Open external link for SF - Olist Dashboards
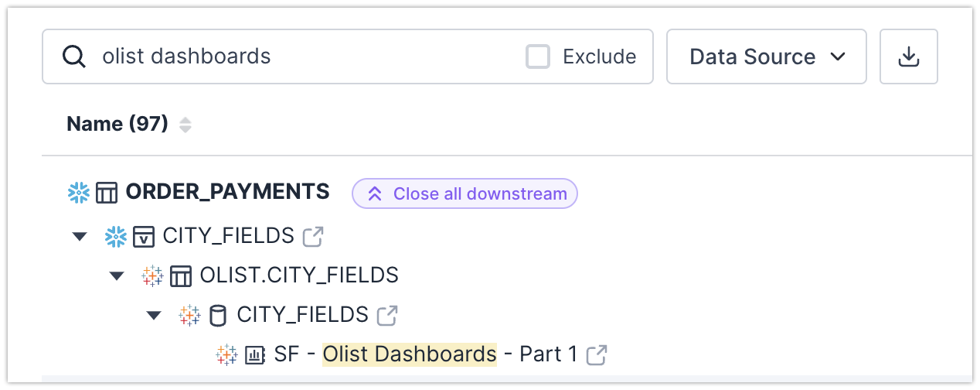This screenshot has width=980, height=390. pyautogui.click(x=596, y=355)
